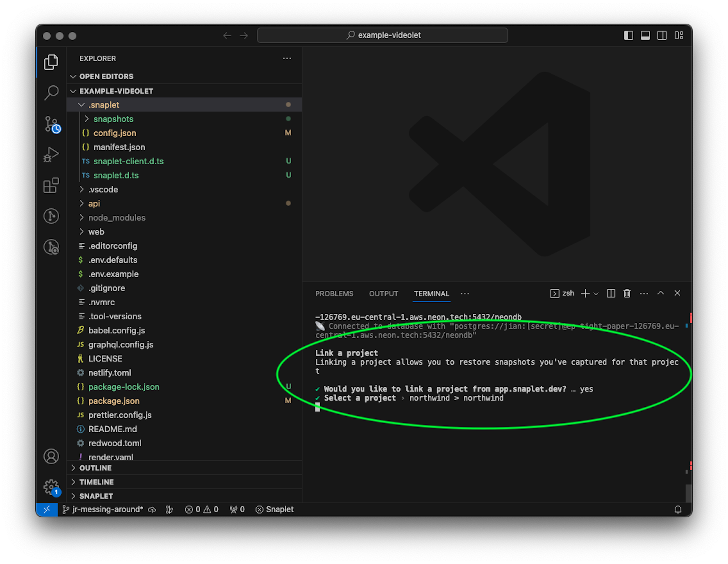Collapse the EXAMPLE-VIDEOLET root folder

click(x=184, y=91)
